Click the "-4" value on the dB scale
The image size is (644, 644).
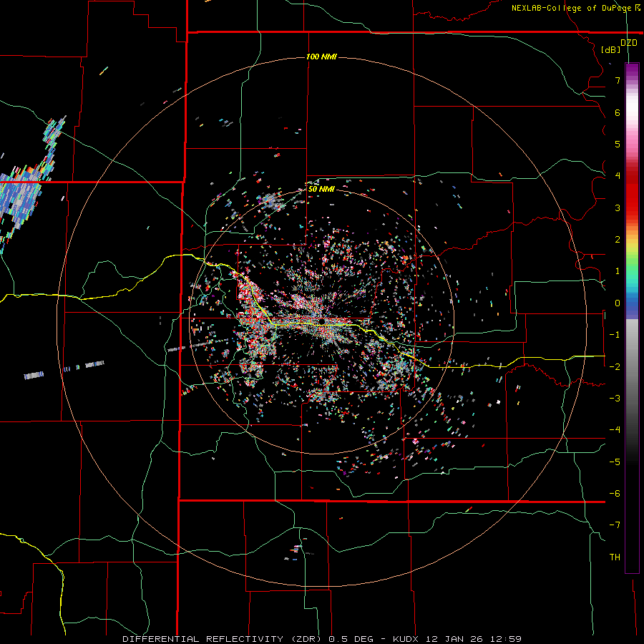(615, 430)
